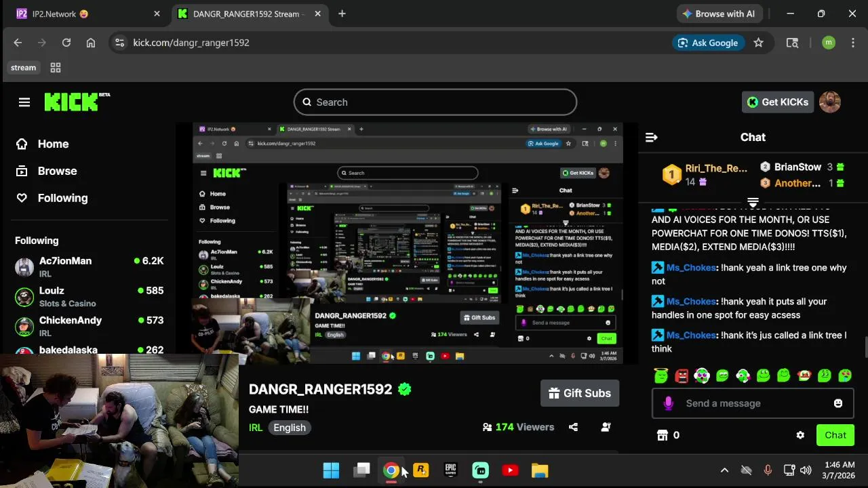Screen dimensions: 868x488
Task: Click the English language tag
Action: tap(290, 428)
